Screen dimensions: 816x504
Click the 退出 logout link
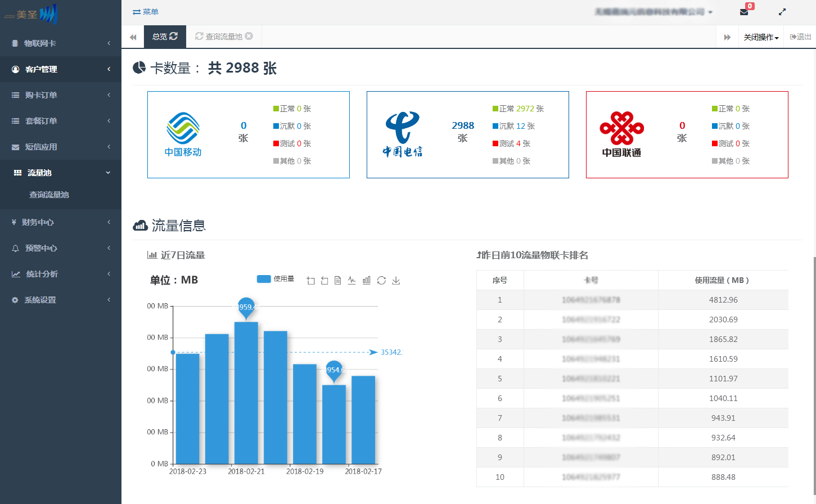pos(800,37)
